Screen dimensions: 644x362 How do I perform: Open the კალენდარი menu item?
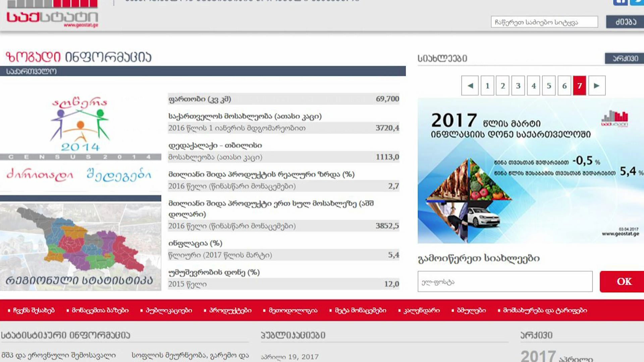pyautogui.click(x=421, y=310)
